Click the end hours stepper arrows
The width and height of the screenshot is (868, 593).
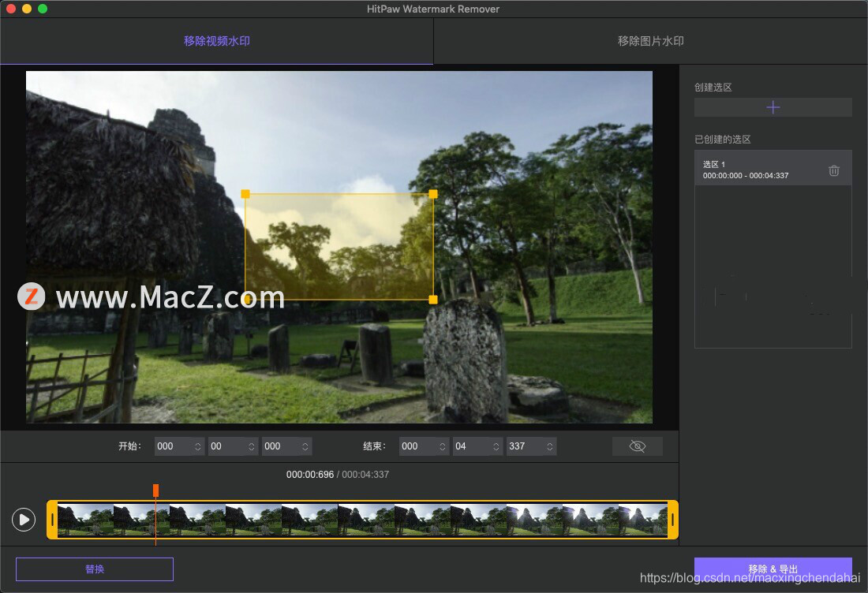[x=443, y=446]
